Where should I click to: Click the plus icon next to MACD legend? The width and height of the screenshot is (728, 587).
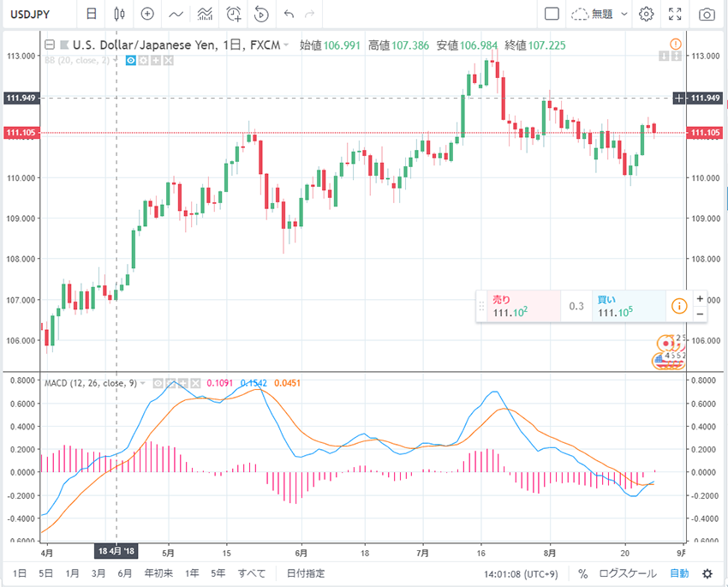(x=183, y=383)
